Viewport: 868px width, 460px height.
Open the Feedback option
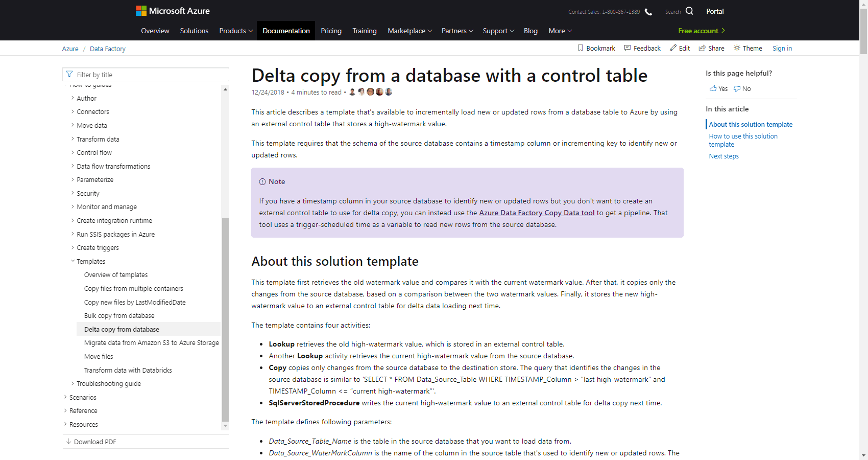(x=642, y=48)
